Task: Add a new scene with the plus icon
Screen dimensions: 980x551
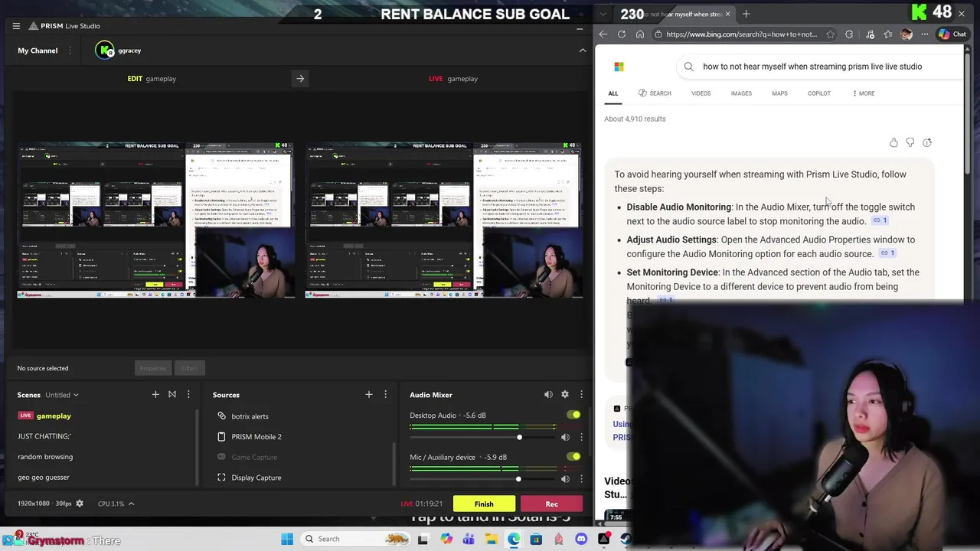Action: pos(155,395)
